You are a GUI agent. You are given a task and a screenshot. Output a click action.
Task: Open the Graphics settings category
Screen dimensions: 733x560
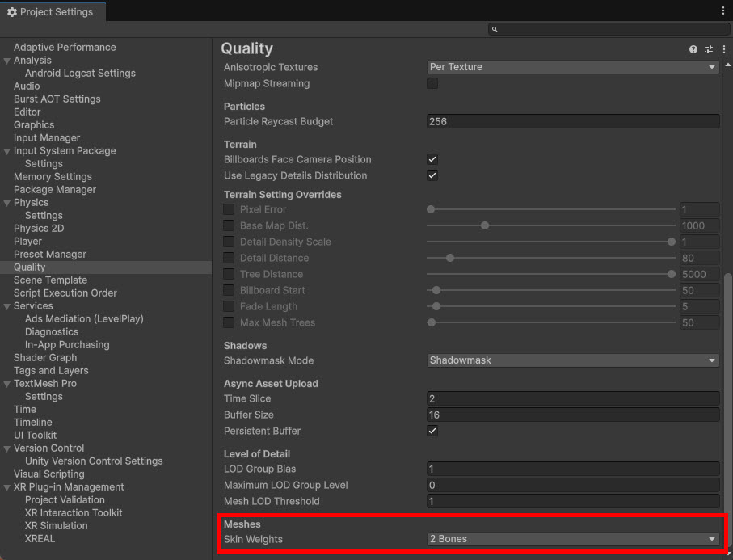click(34, 124)
